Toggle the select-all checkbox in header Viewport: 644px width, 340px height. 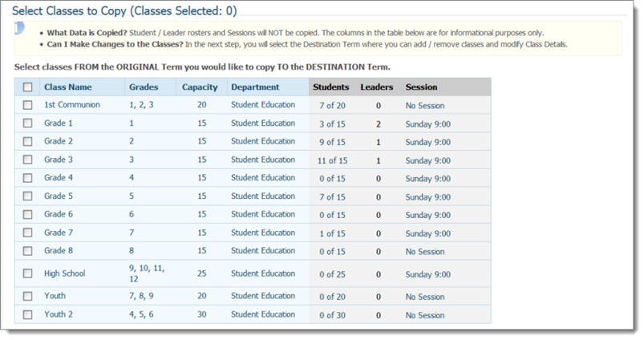tap(27, 87)
